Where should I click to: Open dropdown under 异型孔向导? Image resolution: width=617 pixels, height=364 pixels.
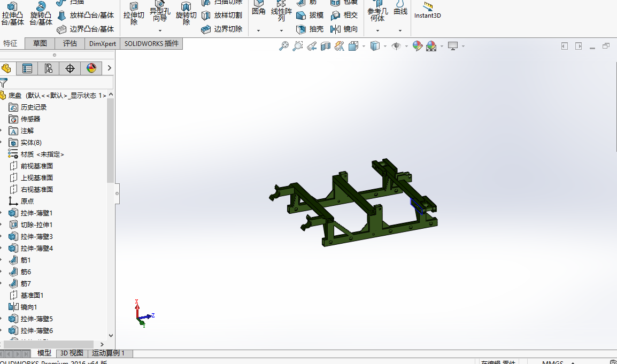click(x=160, y=30)
